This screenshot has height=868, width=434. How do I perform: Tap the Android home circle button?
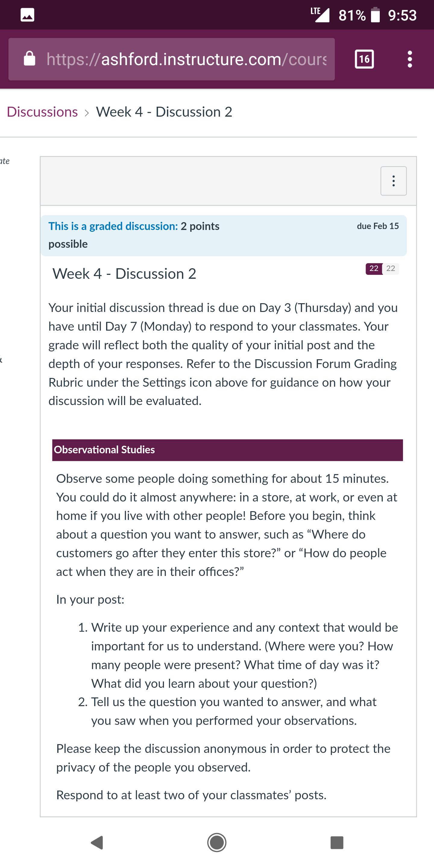(217, 843)
